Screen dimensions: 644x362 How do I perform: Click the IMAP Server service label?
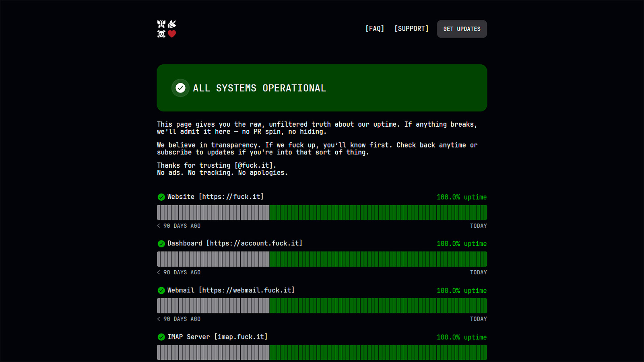point(217,337)
